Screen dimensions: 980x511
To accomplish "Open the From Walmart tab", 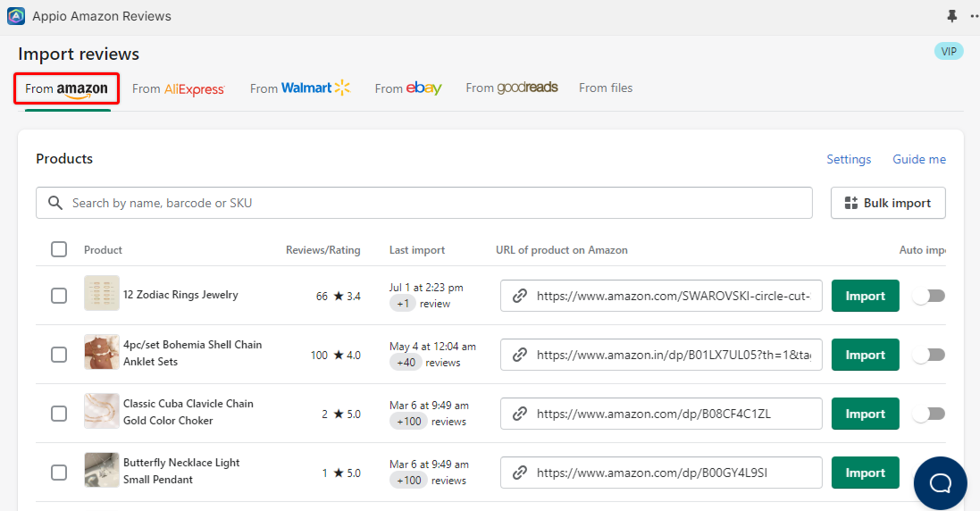I will pyautogui.click(x=300, y=88).
